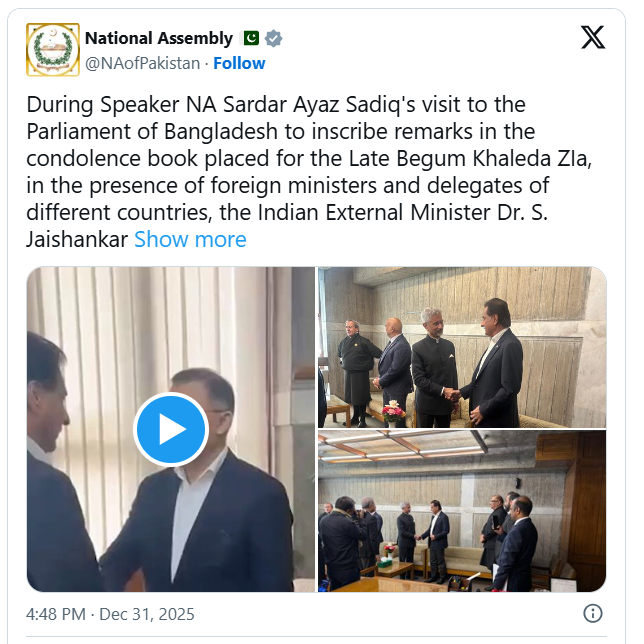Visit the @NAofPakistan handle link

[x=143, y=63]
